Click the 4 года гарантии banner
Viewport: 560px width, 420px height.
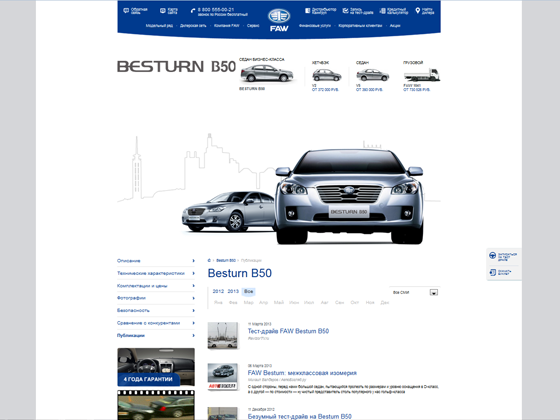[x=156, y=367]
